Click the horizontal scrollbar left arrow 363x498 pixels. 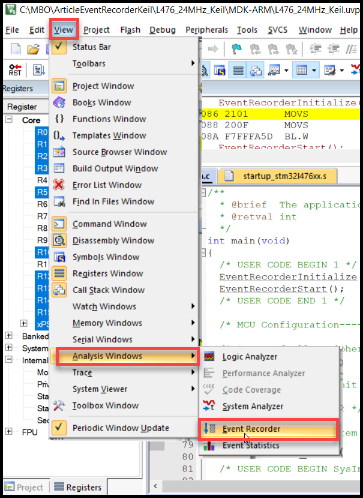click(155, 486)
